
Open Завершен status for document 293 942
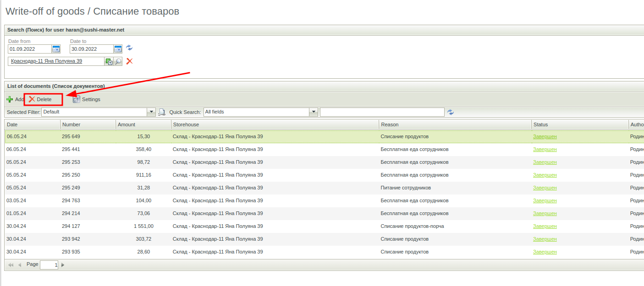click(545, 239)
